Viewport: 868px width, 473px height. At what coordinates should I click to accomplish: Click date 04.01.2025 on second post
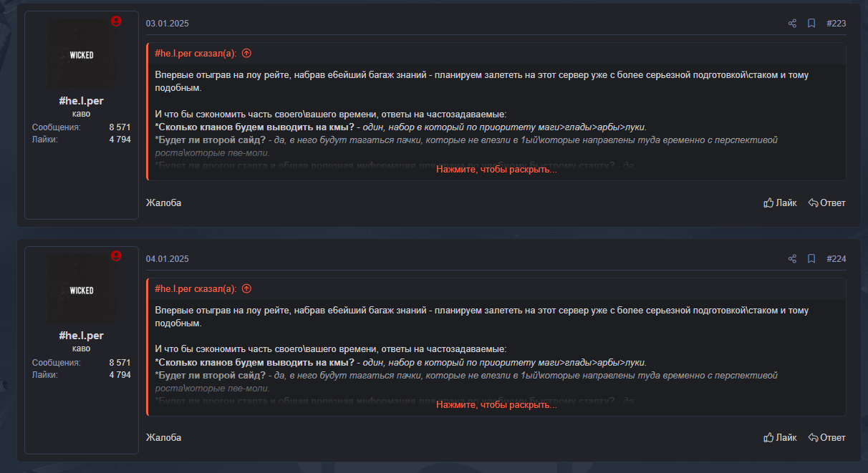click(167, 259)
